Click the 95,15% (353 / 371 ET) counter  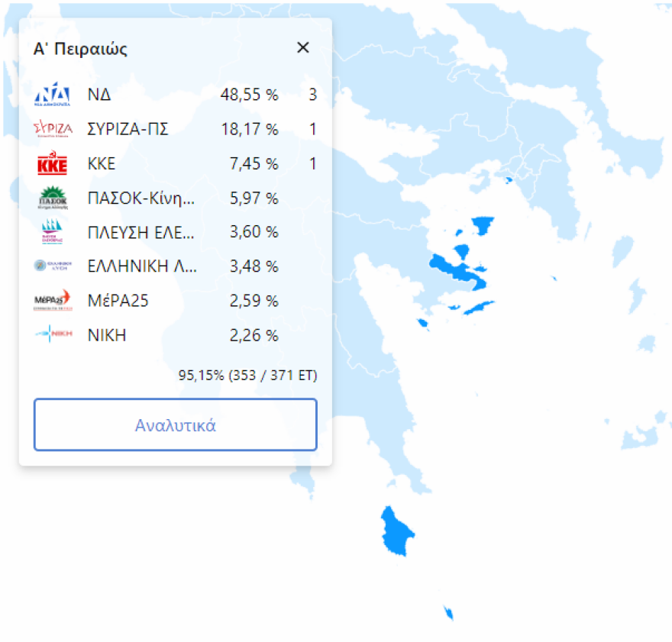pyautogui.click(x=247, y=376)
